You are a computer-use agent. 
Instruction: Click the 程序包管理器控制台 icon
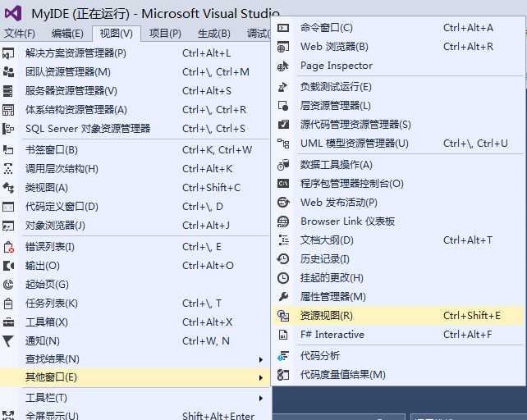point(283,184)
